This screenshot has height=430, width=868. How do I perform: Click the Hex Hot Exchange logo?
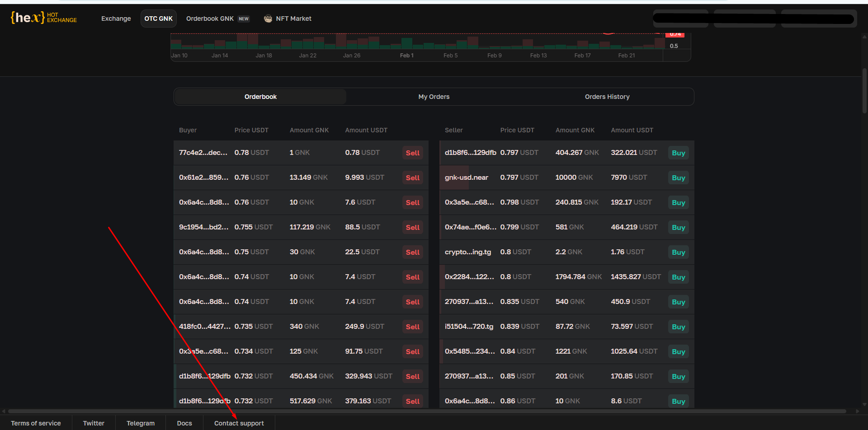43,18
